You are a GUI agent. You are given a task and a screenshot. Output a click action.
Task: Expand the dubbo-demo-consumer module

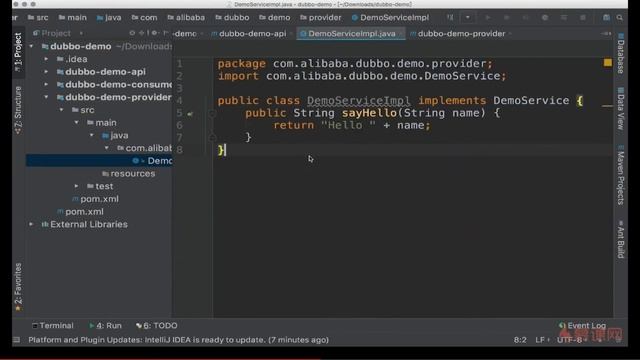tap(46, 84)
